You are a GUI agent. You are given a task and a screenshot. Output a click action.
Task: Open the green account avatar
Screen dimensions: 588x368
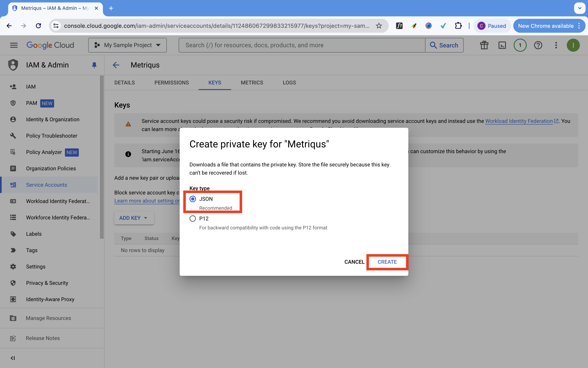(x=573, y=45)
